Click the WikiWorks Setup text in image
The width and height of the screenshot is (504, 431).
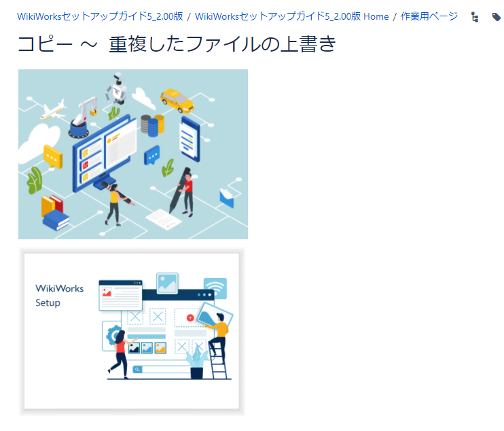[59, 296]
